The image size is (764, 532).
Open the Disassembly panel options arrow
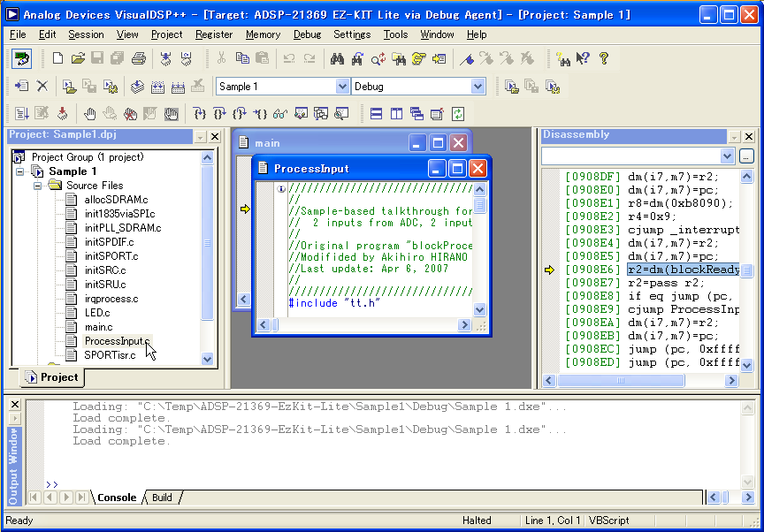pyautogui.click(x=734, y=137)
